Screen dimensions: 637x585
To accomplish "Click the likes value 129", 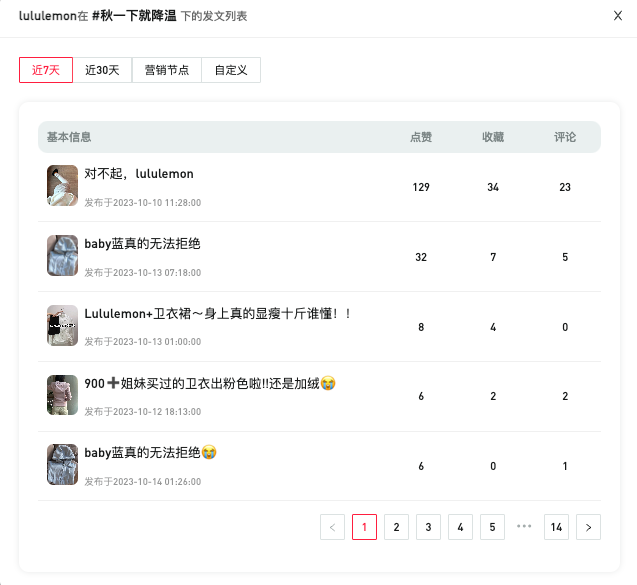I will [x=421, y=187].
